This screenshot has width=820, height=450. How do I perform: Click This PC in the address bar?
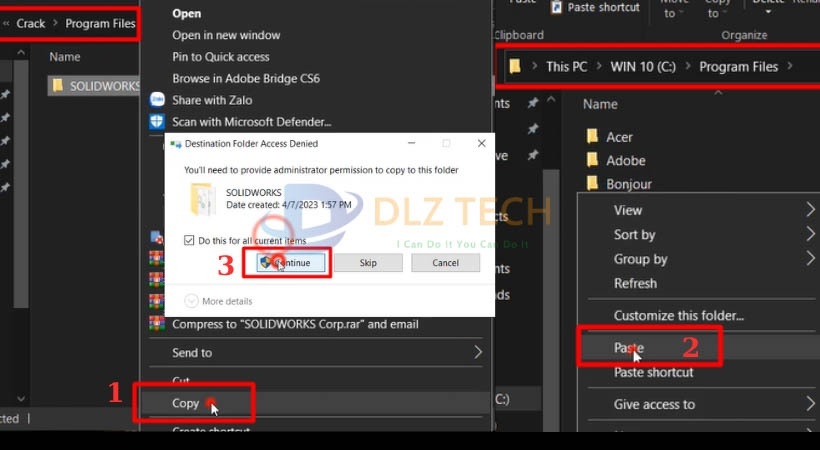coord(566,66)
